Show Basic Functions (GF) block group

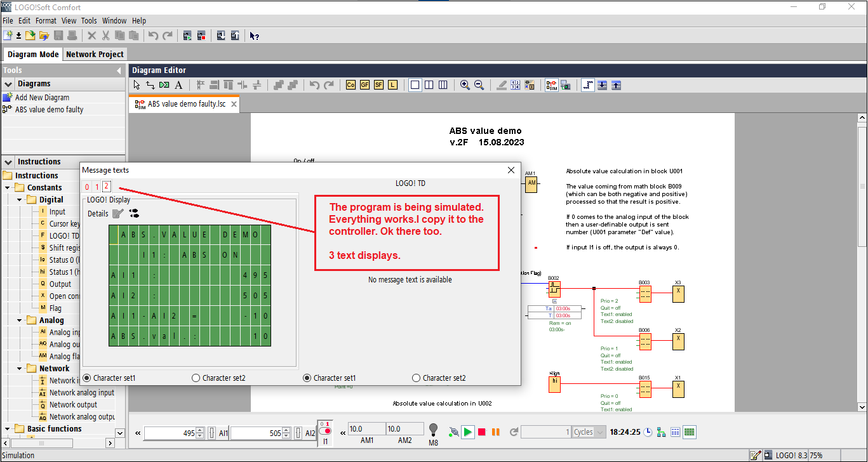pyautogui.click(x=364, y=85)
